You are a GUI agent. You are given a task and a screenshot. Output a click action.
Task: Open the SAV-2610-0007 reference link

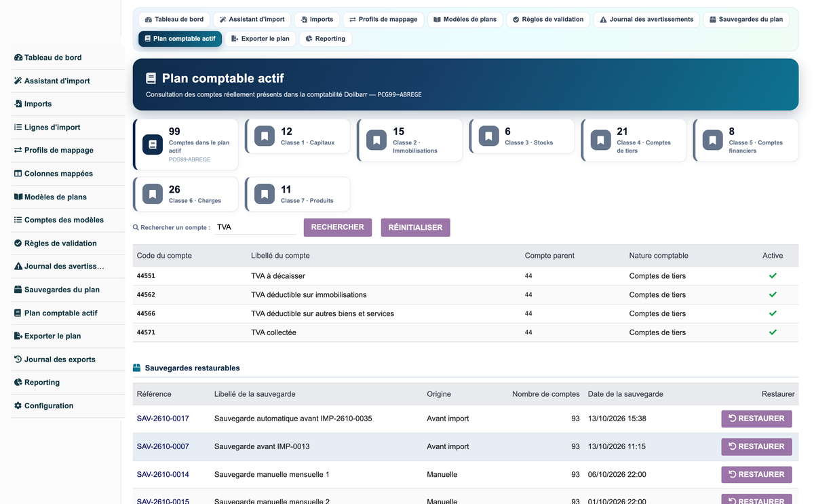pos(163,446)
